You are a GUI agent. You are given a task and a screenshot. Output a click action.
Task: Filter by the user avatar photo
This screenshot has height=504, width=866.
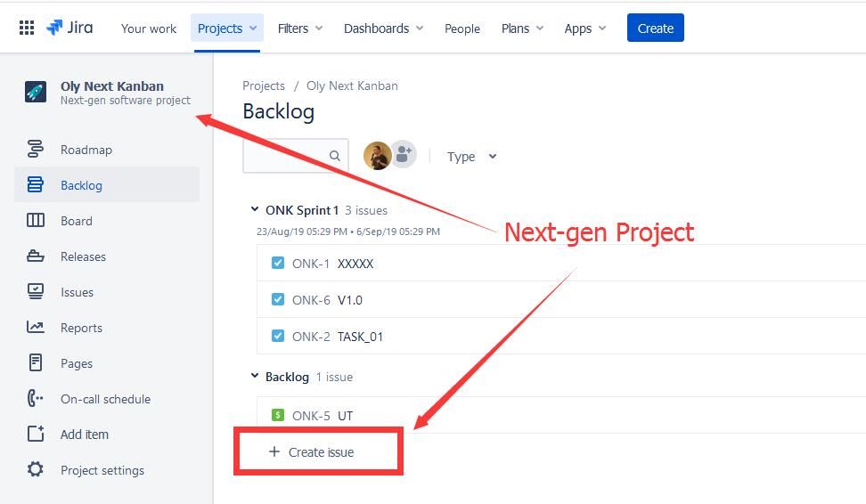coord(377,155)
